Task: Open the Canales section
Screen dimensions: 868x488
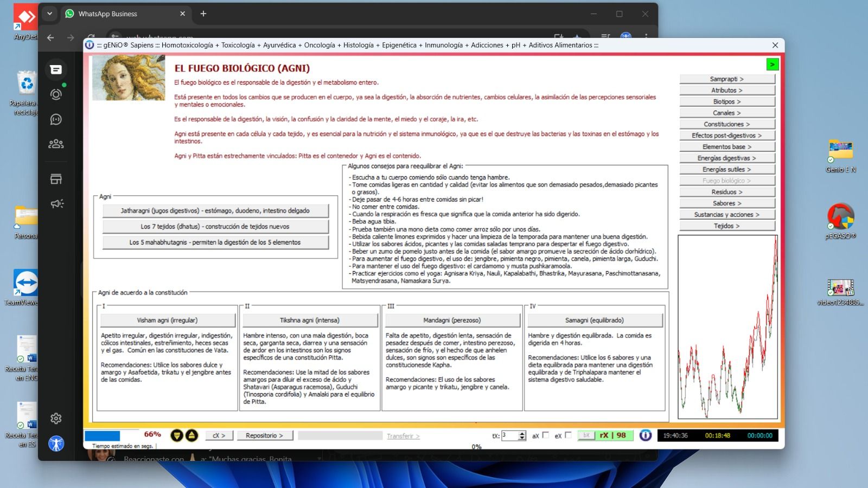Action: (727, 113)
